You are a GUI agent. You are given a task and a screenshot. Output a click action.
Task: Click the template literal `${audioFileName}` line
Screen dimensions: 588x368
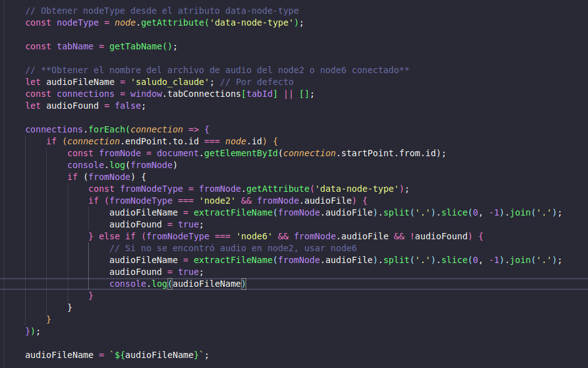[x=117, y=356]
